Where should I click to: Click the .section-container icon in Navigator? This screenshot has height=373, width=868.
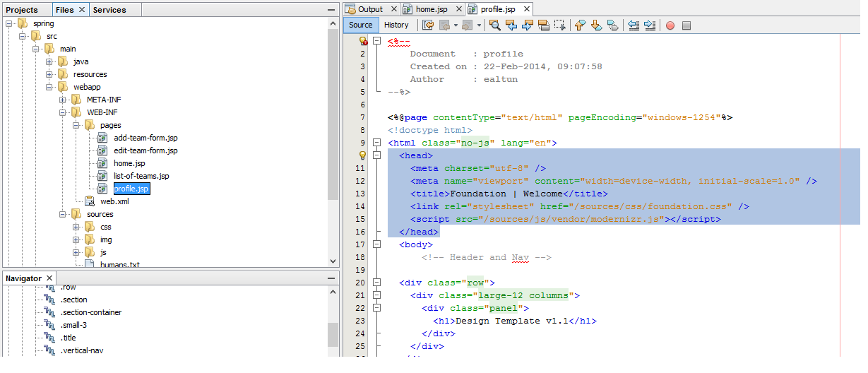[x=49, y=312]
